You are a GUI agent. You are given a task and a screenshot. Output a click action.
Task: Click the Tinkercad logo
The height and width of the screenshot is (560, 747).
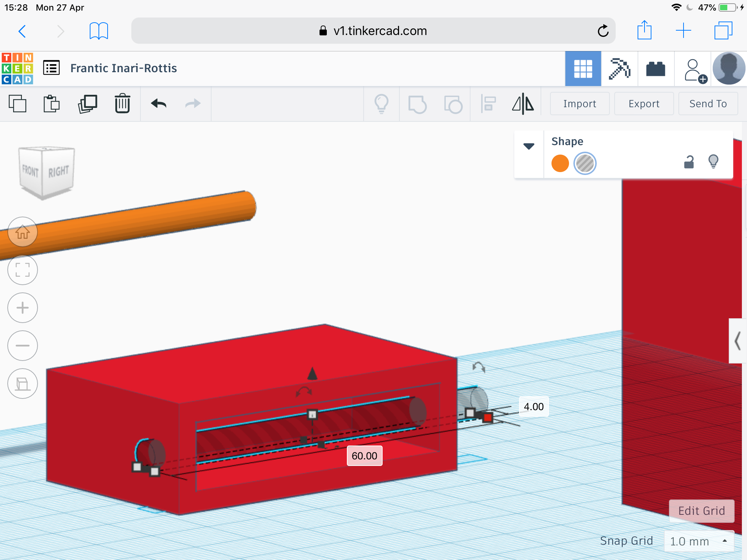coord(18,69)
